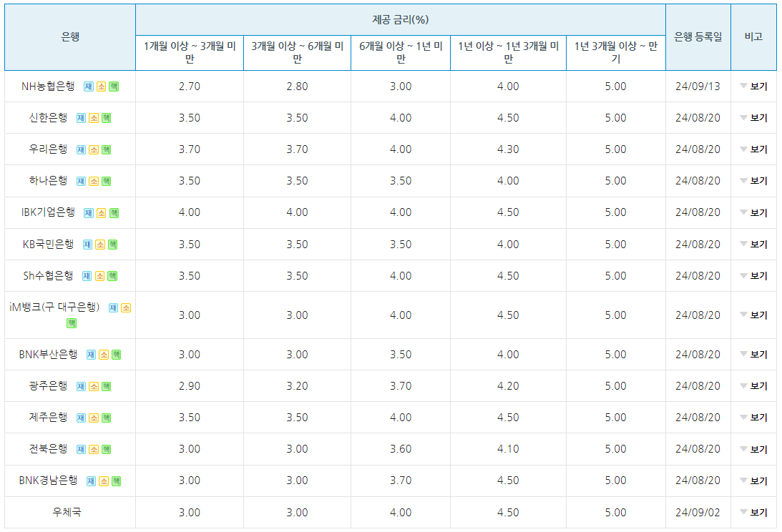Screen dimensions: 782x532
Task: Click the 1년 3개월 이상 ~ 만기 header
Action: (616, 52)
